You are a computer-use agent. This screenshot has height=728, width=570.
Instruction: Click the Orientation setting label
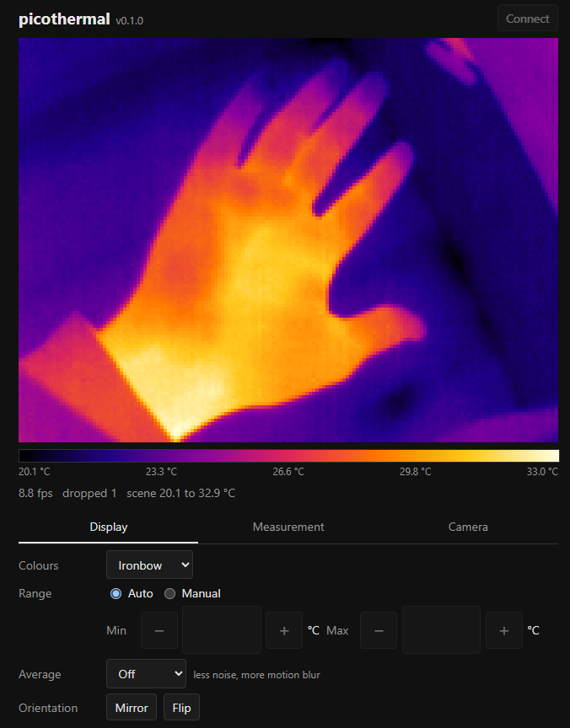pyautogui.click(x=48, y=708)
